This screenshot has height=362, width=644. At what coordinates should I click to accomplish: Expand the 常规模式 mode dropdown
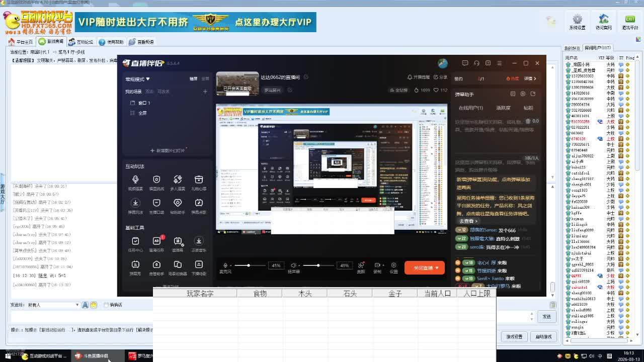[138, 79]
